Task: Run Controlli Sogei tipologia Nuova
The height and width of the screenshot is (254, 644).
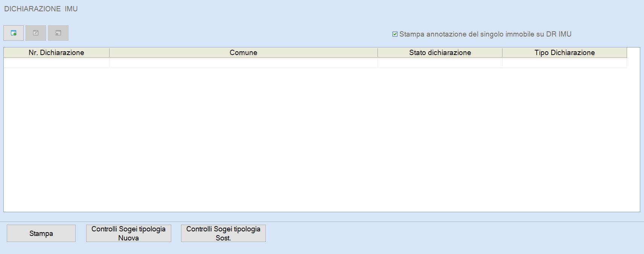Action: click(128, 233)
